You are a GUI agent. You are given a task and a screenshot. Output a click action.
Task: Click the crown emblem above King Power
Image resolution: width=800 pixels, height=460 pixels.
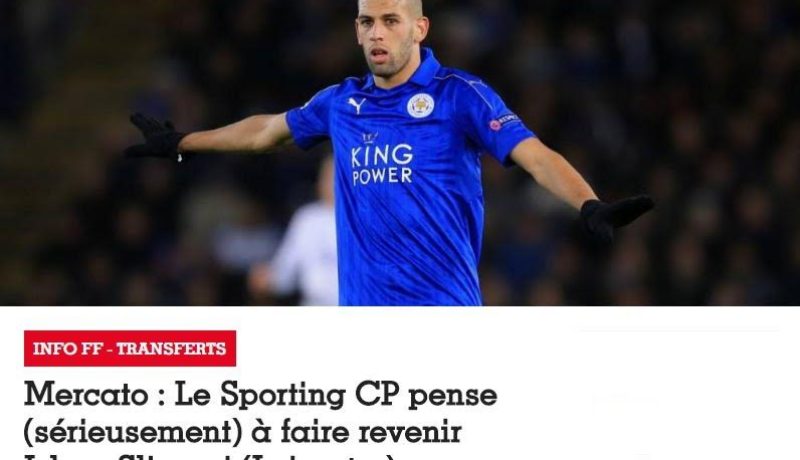point(370,138)
